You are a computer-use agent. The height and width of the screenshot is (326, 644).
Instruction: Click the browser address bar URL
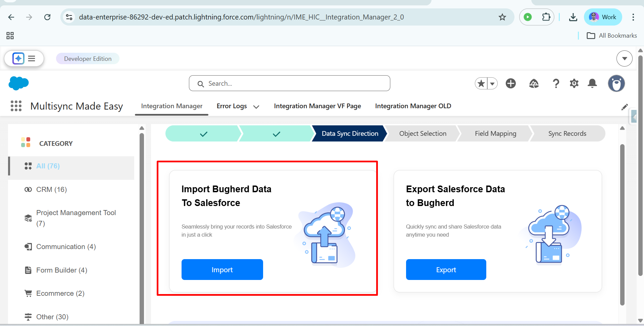click(241, 17)
